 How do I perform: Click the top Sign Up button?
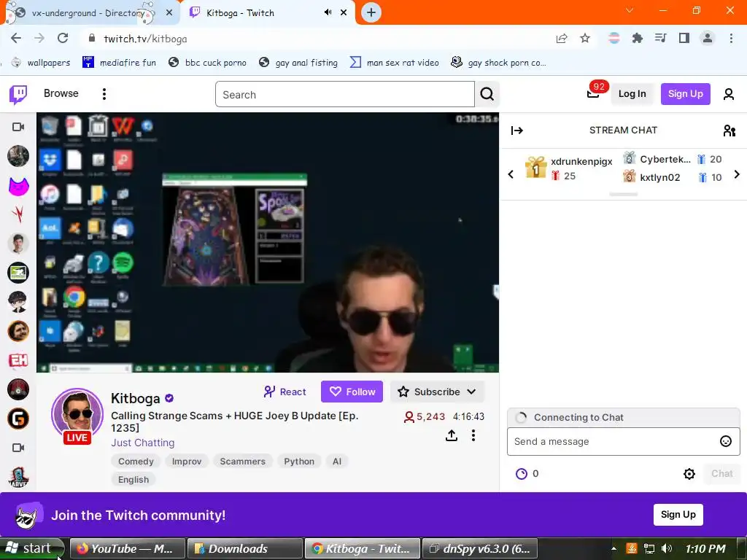(685, 94)
